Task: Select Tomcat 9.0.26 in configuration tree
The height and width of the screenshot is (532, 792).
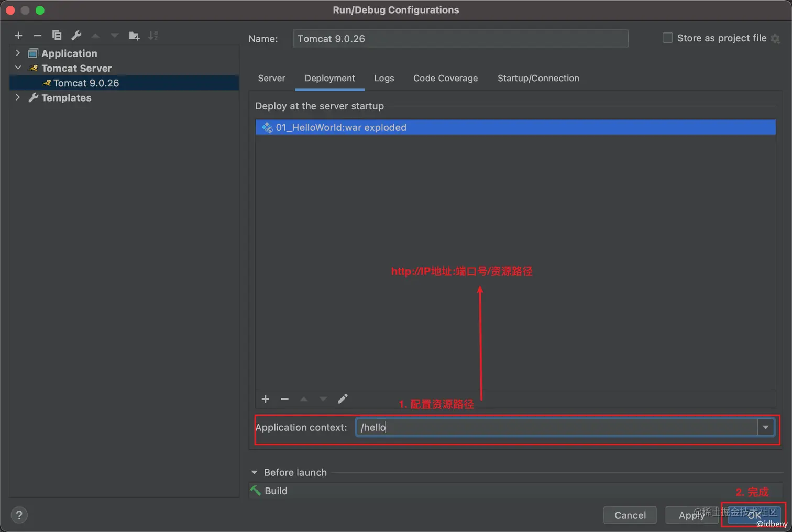Action: [124, 83]
